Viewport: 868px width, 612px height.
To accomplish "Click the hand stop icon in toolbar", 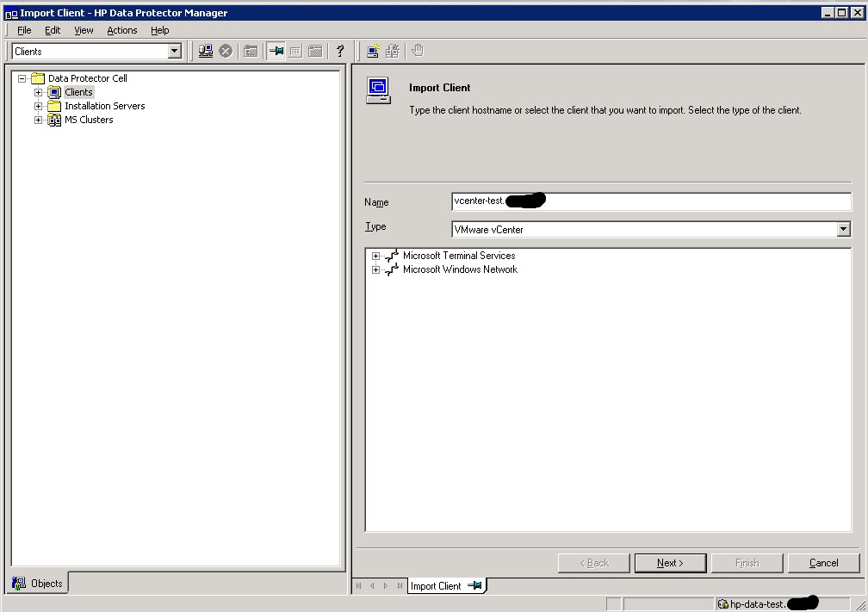I will 418,50.
